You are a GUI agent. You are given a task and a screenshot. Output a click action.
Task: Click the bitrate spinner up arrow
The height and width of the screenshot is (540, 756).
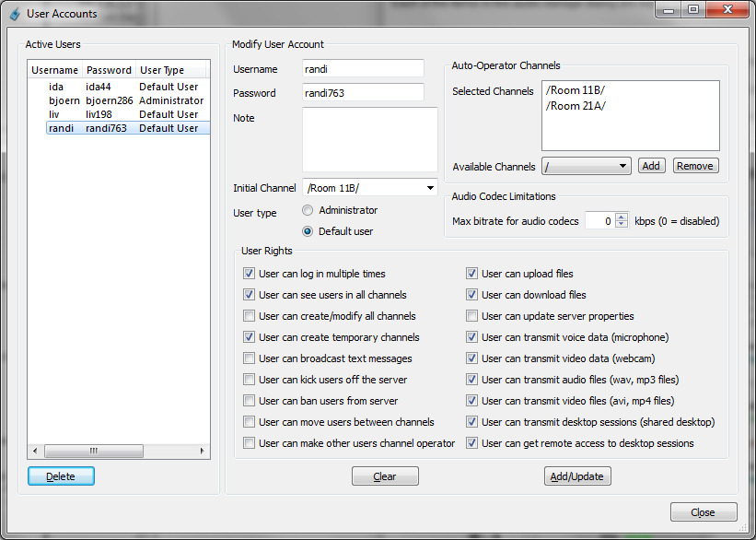pos(622,217)
